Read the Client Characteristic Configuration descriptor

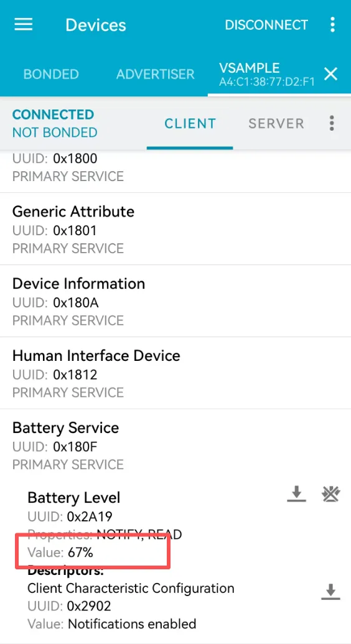click(x=330, y=592)
